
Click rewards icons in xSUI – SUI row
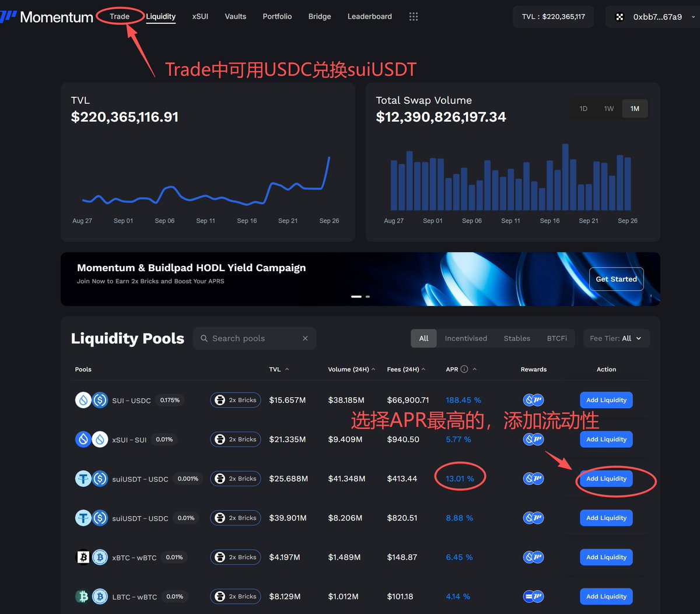pyautogui.click(x=533, y=439)
